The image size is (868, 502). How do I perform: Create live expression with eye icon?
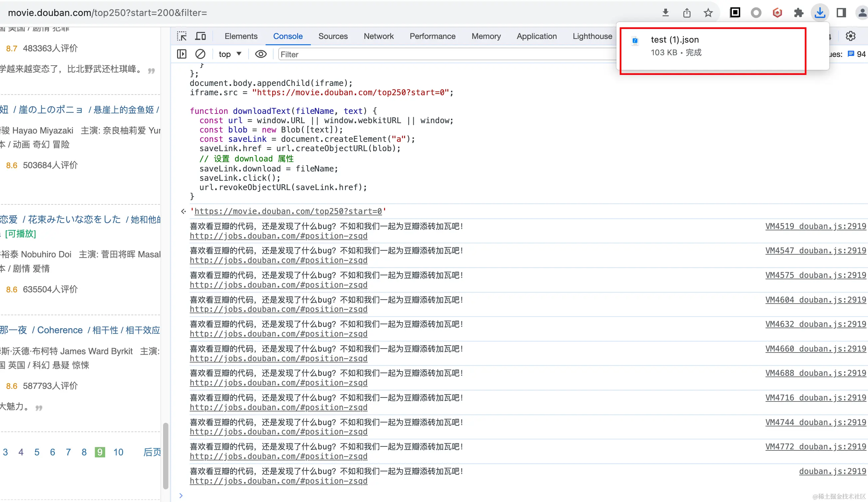pos(261,54)
